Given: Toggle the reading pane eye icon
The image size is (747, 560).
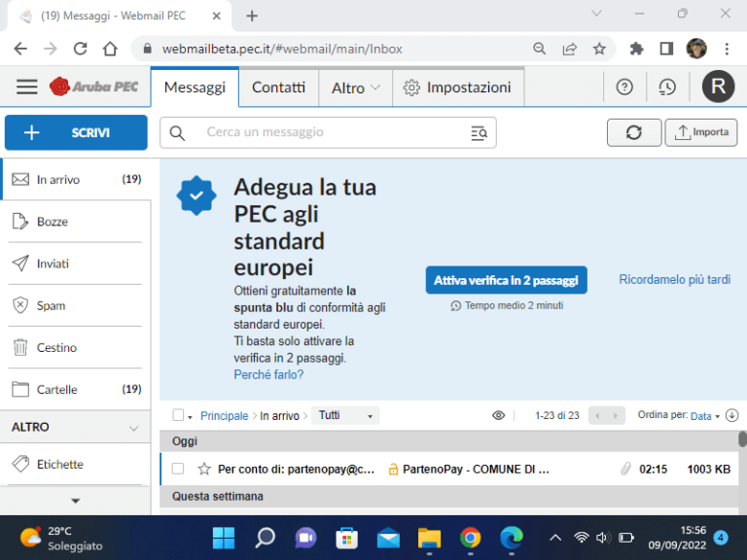Looking at the screenshot, I should pyautogui.click(x=498, y=416).
